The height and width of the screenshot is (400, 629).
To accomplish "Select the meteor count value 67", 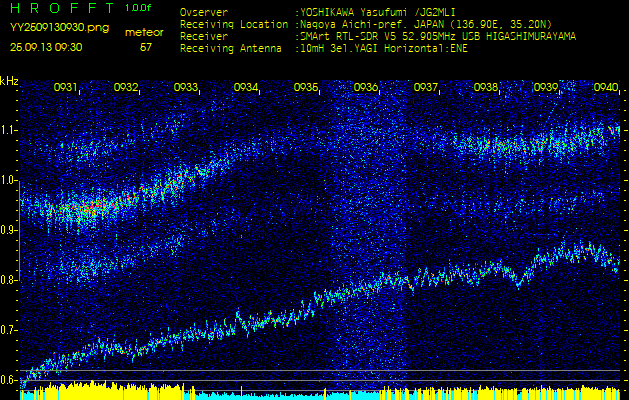I will [x=146, y=47].
